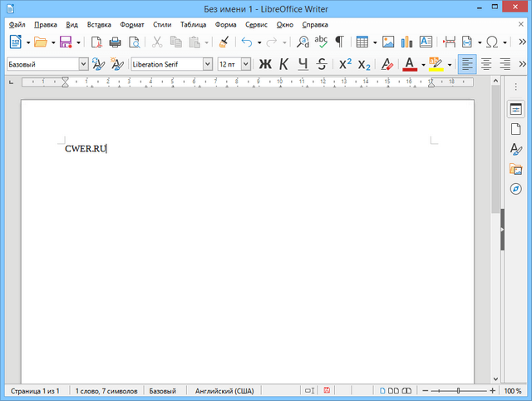Viewport: 532px width, 401px height.
Task: Click the Undo arrow
Action: click(x=247, y=42)
